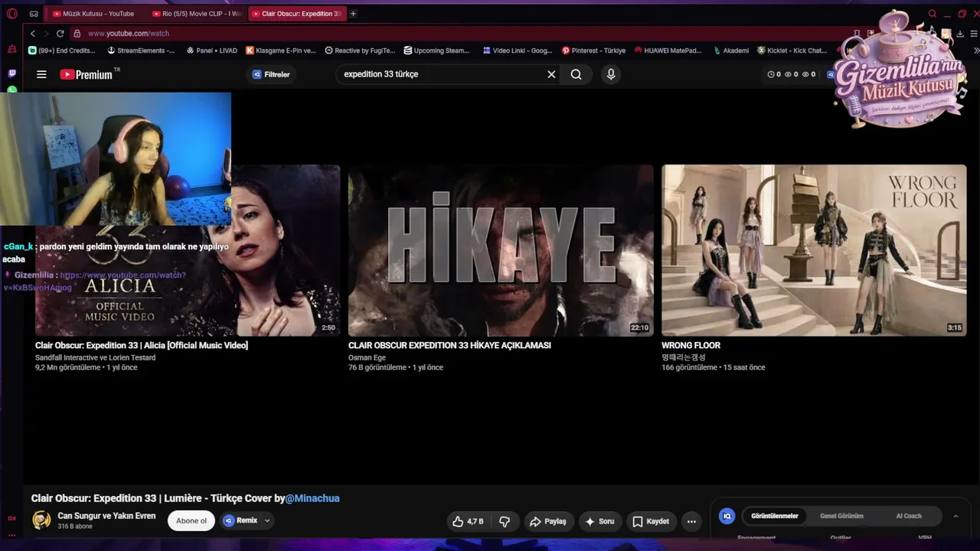This screenshot has height=551, width=980.
Task: Expand the Remix options dropdown
Action: click(267, 520)
